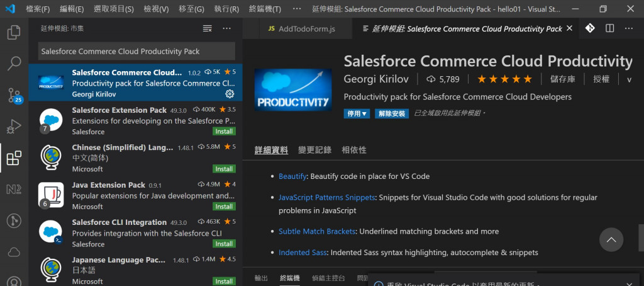Open Source Control with 25 changes

pyautogui.click(x=14, y=96)
